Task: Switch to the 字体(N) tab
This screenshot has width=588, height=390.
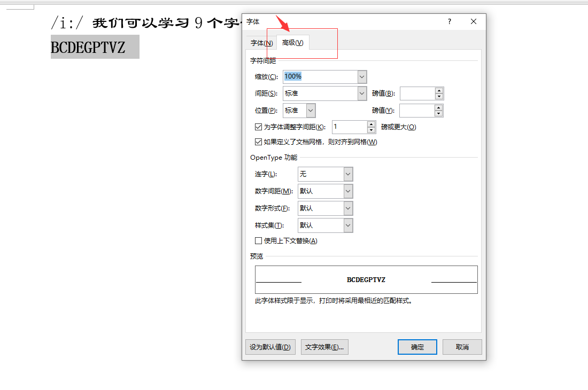Action: (x=262, y=43)
